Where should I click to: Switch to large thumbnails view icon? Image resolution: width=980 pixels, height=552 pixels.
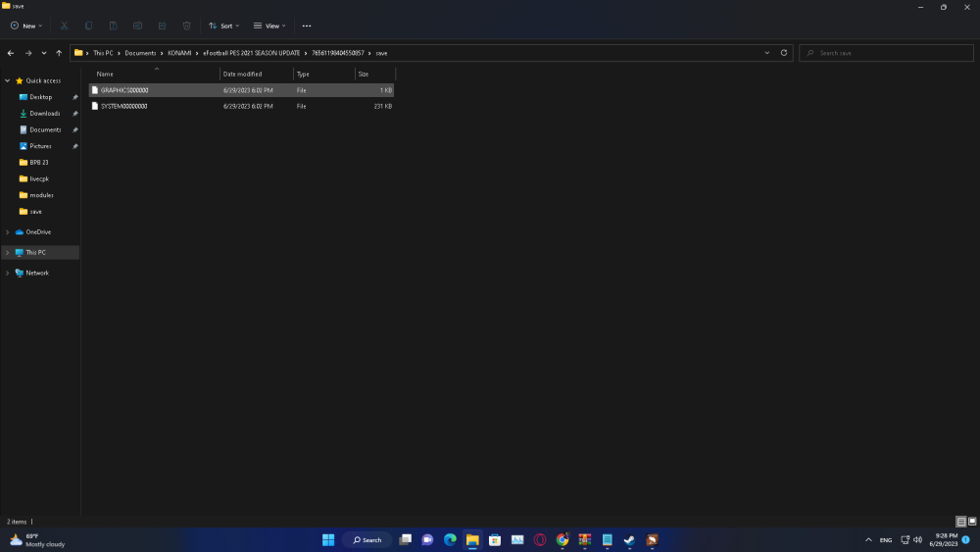click(x=972, y=522)
